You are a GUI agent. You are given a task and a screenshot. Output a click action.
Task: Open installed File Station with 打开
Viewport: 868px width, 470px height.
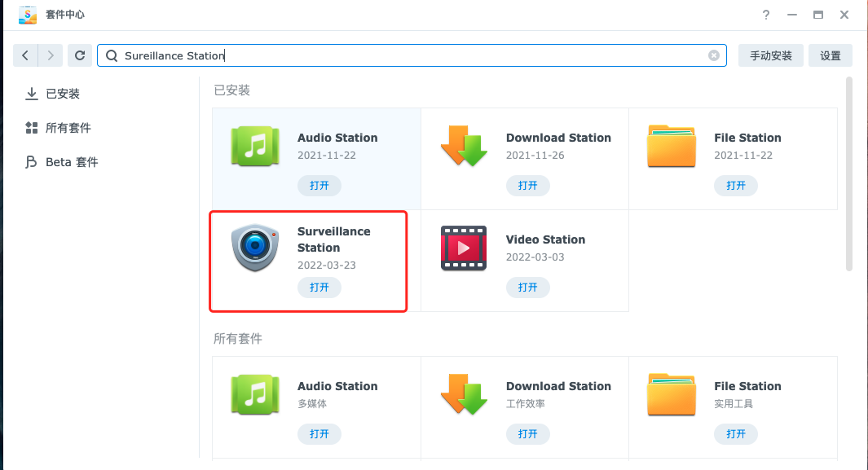click(736, 186)
